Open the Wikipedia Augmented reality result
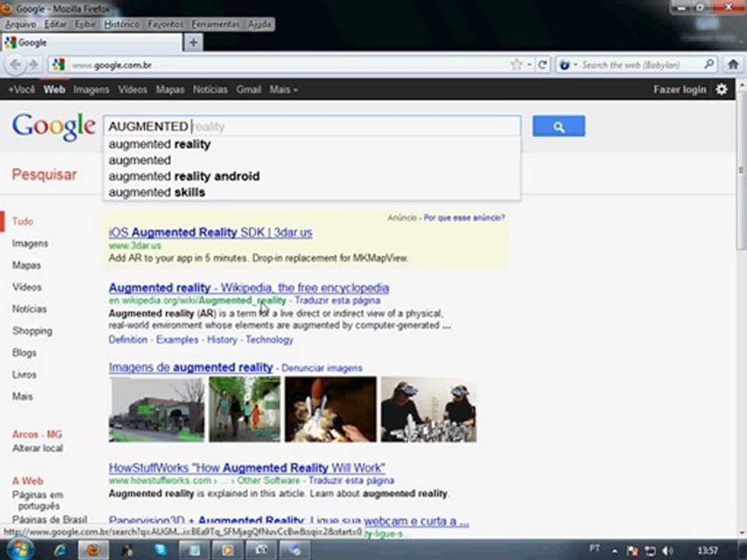The image size is (747, 560). [x=249, y=288]
